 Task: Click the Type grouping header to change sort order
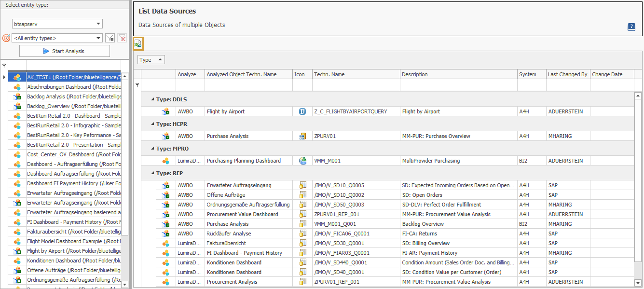(150, 59)
